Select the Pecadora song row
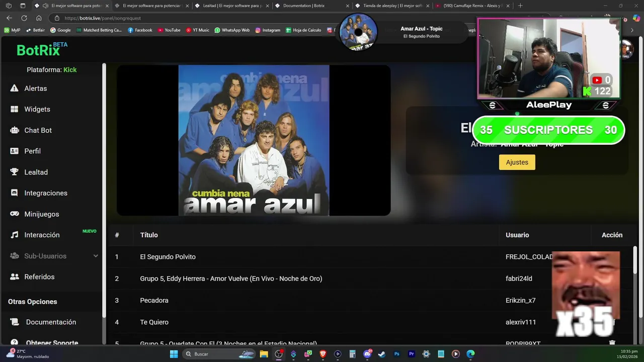Viewport: 644px width, 362px height. point(371,300)
